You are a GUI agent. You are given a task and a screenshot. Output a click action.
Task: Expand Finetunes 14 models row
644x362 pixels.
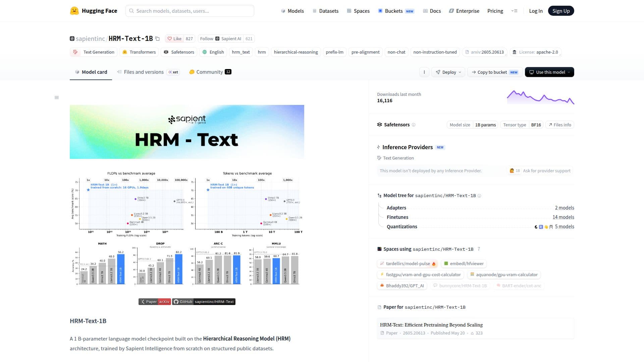pyautogui.click(x=480, y=217)
